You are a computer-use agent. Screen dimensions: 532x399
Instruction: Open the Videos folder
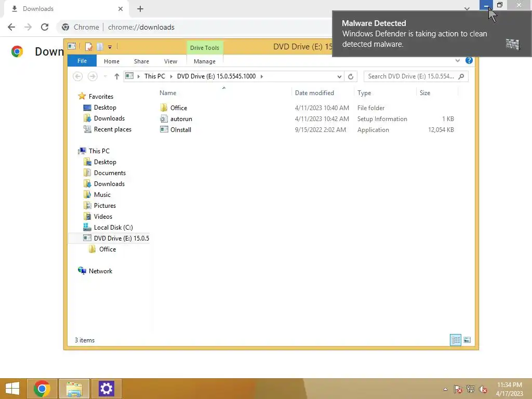(103, 217)
